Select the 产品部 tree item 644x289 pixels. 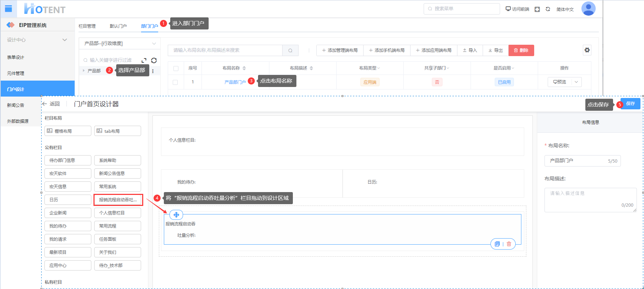tap(94, 71)
